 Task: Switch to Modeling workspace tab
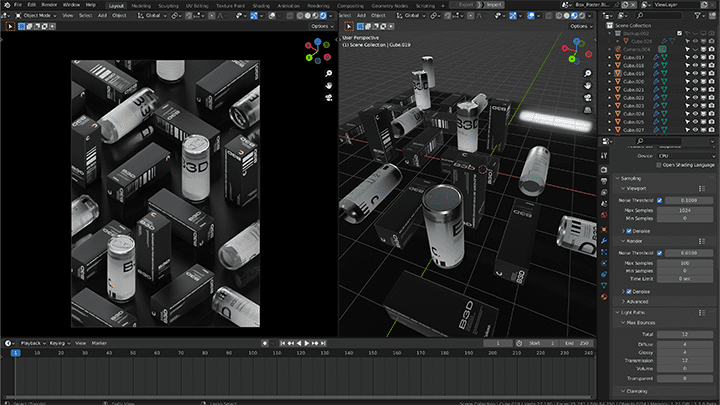coord(141,6)
